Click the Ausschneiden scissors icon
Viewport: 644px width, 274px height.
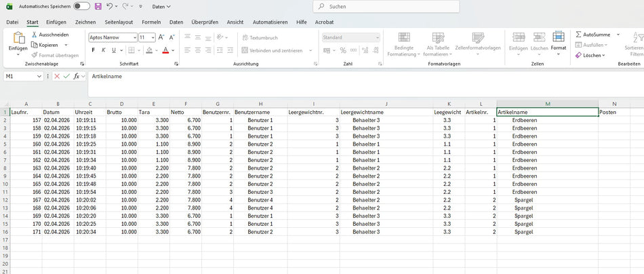click(35, 35)
